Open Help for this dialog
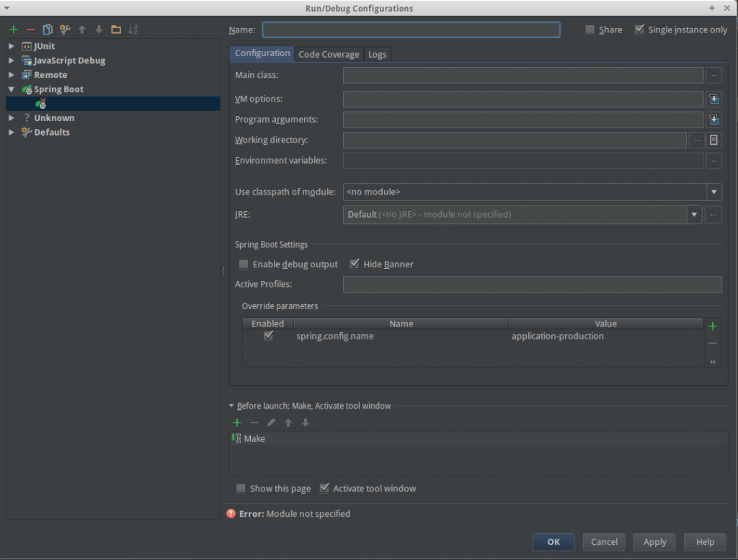This screenshot has height=560, width=738. [x=705, y=542]
